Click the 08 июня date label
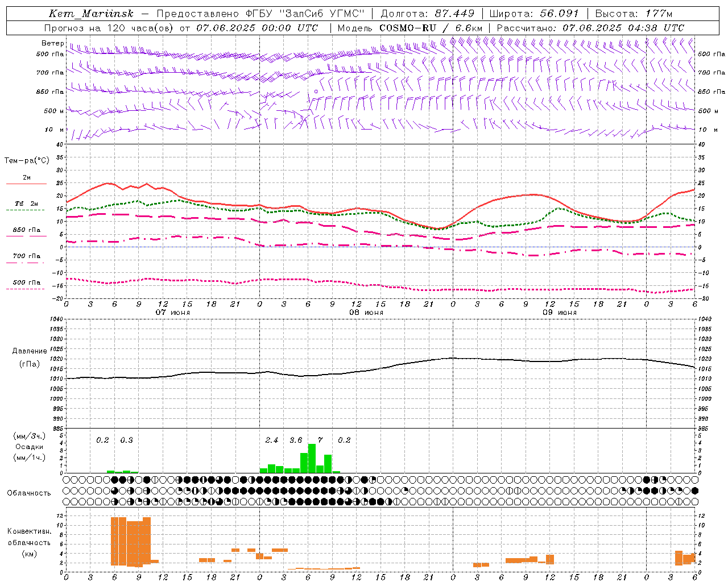Viewport: 728px width, 582px height. (366, 313)
